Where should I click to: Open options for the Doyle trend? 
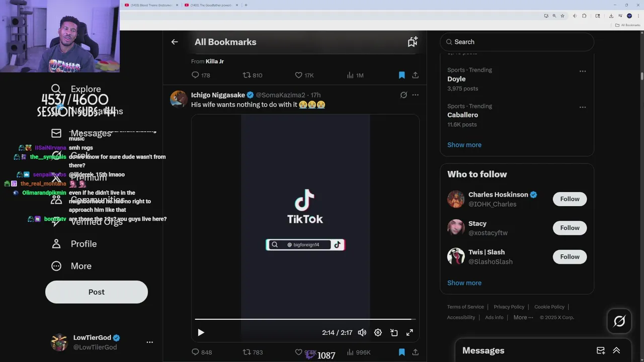(583, 71)
